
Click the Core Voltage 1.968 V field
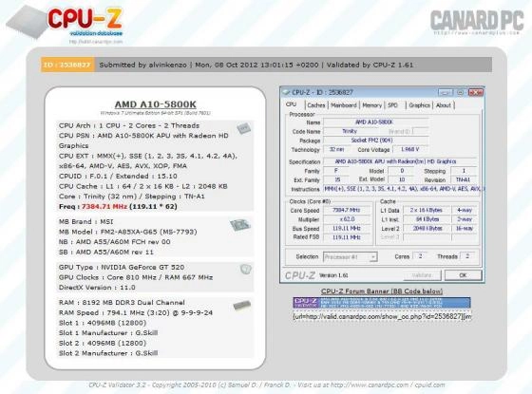409,150
